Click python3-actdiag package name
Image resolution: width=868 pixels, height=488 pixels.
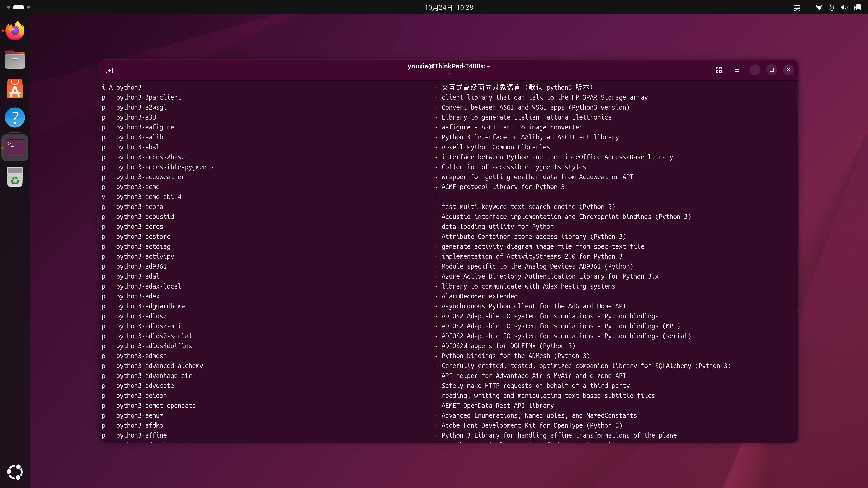point(143,246)
